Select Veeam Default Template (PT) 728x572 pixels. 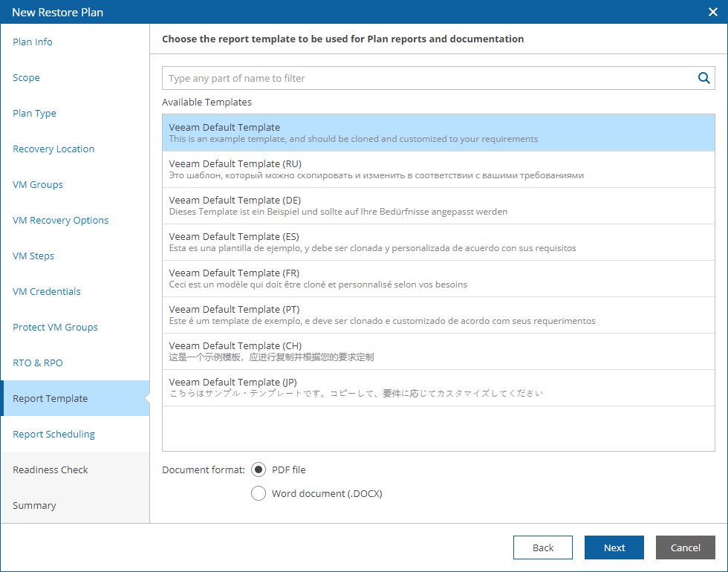tap(438, 315)
